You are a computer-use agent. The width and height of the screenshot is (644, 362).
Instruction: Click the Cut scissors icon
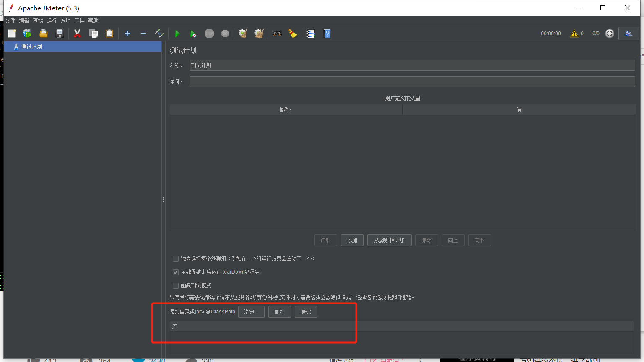pyautogui.click(x=77, y=34)
